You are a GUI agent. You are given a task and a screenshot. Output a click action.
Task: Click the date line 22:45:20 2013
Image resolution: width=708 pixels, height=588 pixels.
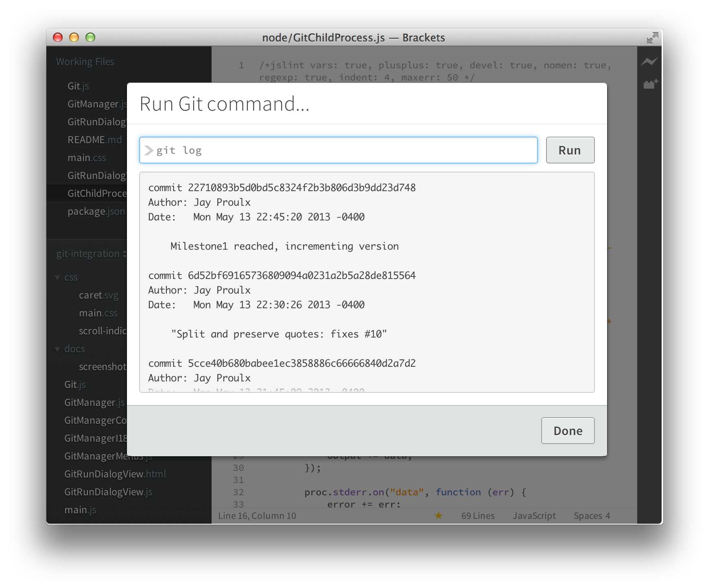256,217
